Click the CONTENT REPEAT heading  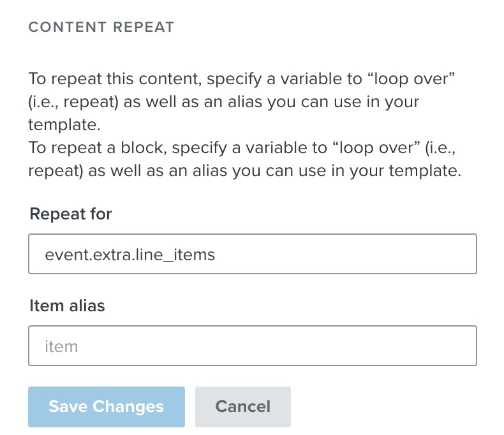101,27
